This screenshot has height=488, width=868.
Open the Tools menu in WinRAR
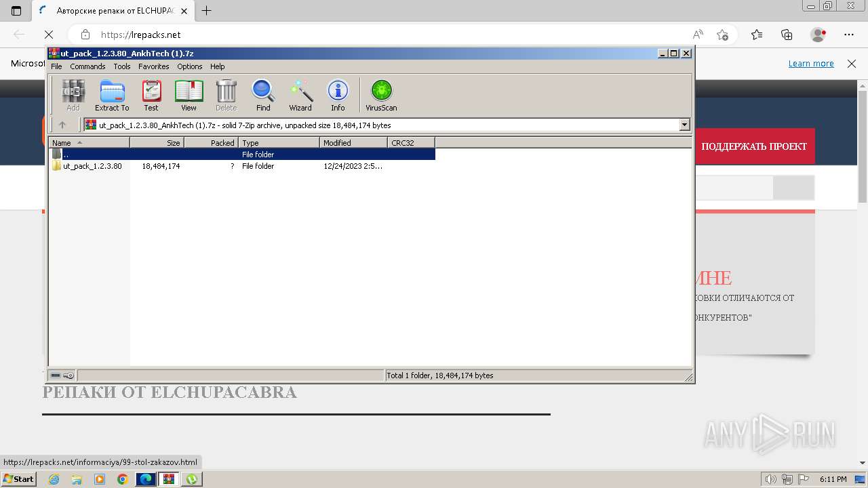tap(122, 66)
